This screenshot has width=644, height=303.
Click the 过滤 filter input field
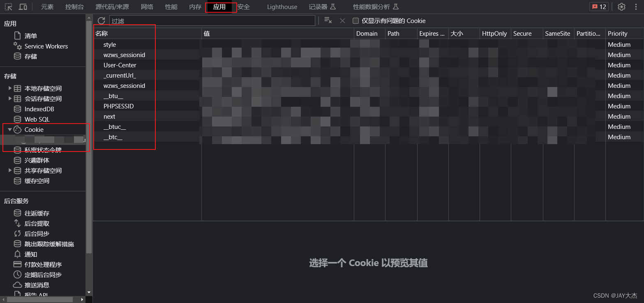tap(205, 20)
